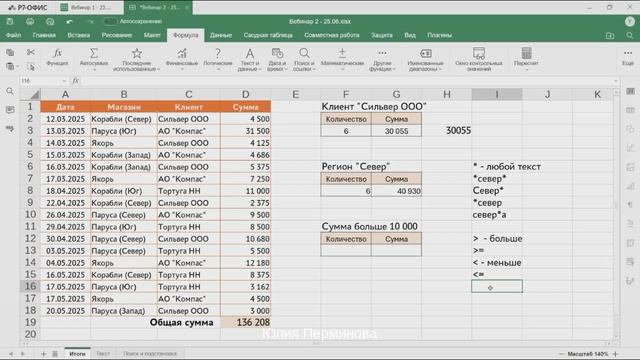Switch to the Главная tab
Screen dimensions: 640x360
click(44, 36)
